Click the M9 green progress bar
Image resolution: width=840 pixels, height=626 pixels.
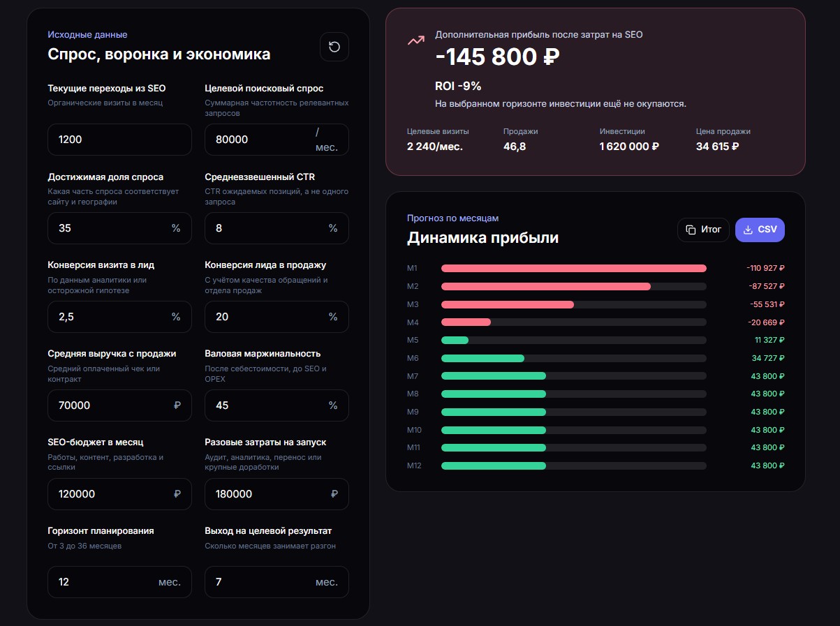pyautogui.click(x=494, y=412)
